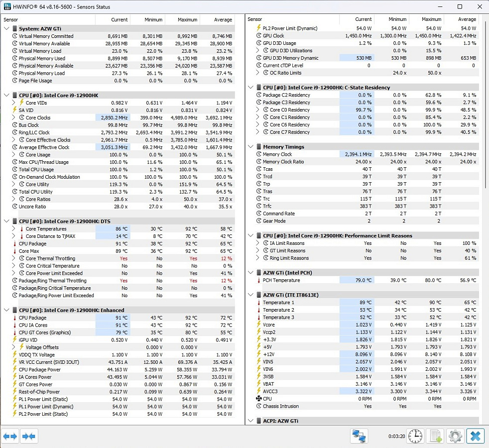Click left pane Minimum column header
489x448 pixels.
click(147, 19)
